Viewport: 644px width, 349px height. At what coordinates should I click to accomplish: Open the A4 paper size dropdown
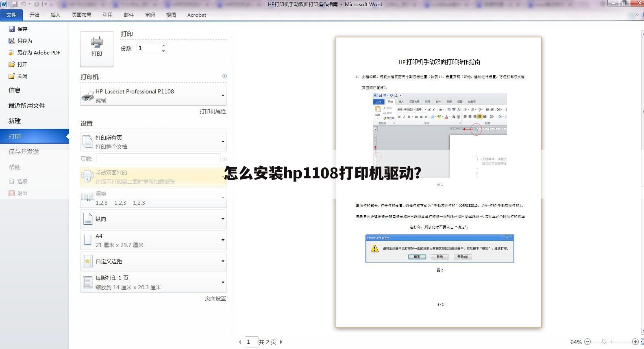click(153, 240)
